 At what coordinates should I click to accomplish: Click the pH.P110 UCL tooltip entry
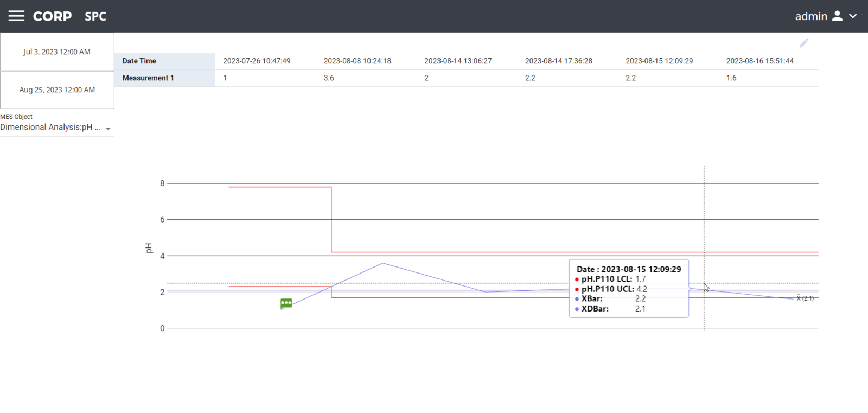(611, 289)
